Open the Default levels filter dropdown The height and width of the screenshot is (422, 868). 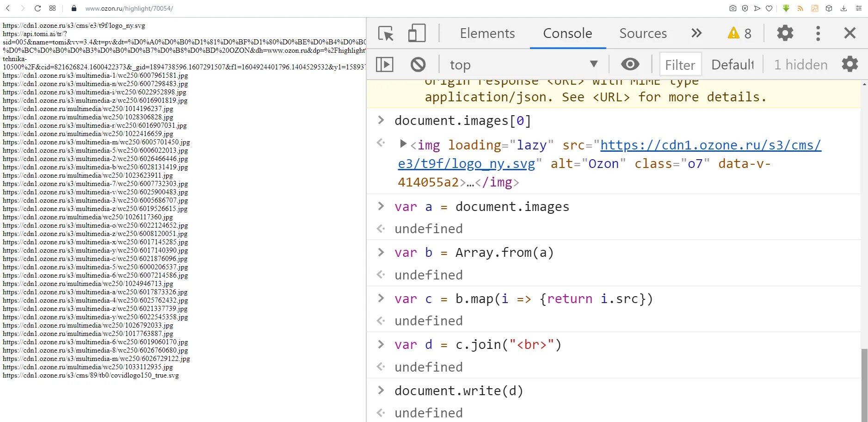pos(732,64)
